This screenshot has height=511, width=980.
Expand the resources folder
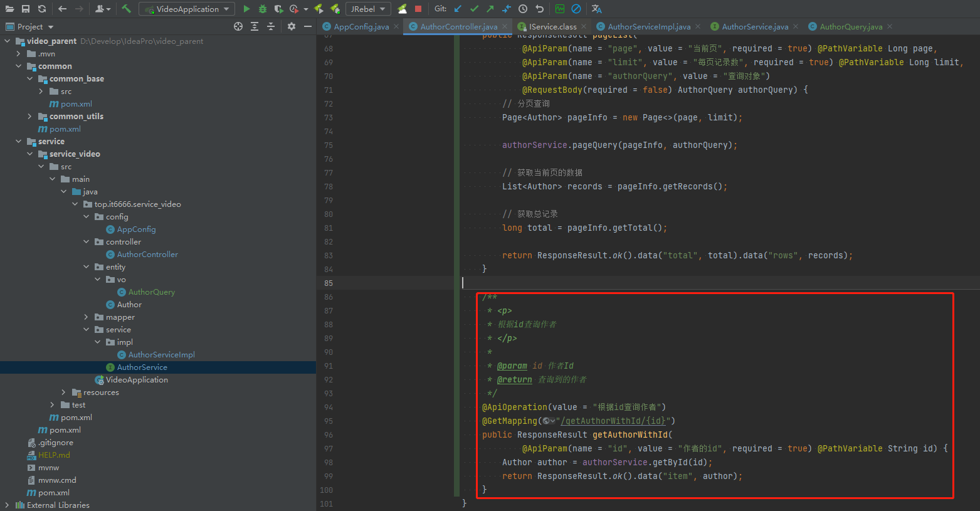click(63, 392)
